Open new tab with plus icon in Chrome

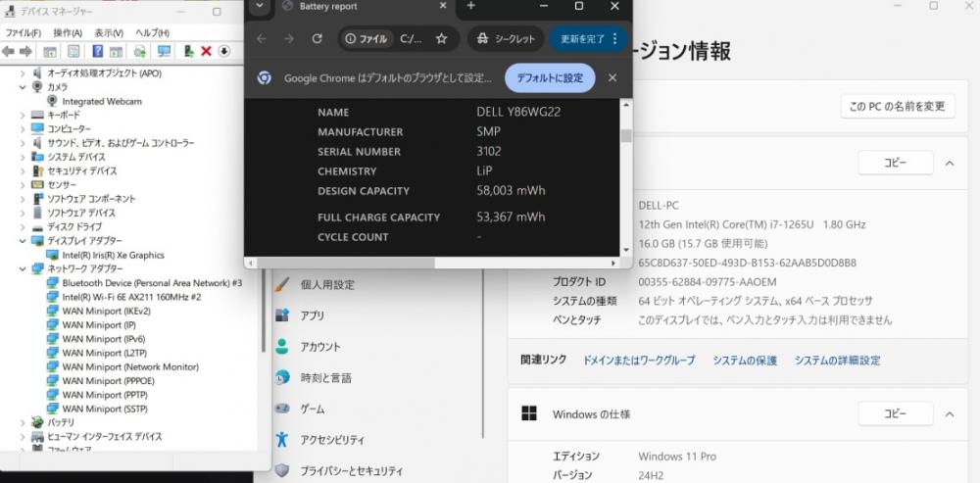(470, 6)
